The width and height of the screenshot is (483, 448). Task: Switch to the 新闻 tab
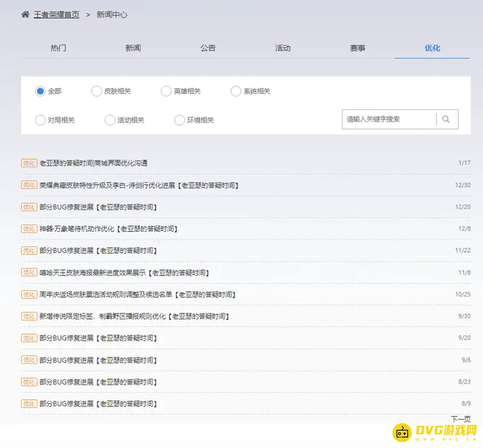click(133, 48)
